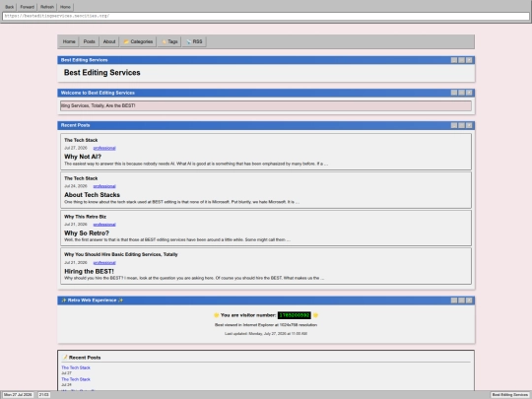Click the date in Why This Retro Biz card
The image size is (532, 399).
click(x=76, y=225)
